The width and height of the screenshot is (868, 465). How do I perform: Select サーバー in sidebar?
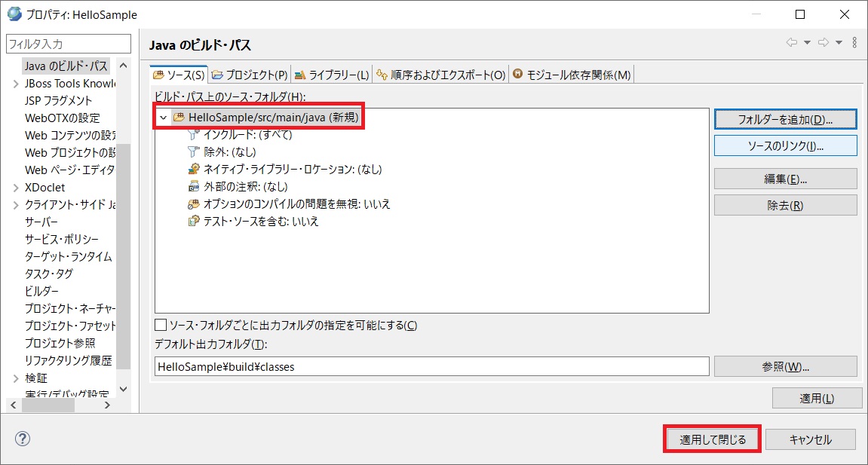coord(41,222)
